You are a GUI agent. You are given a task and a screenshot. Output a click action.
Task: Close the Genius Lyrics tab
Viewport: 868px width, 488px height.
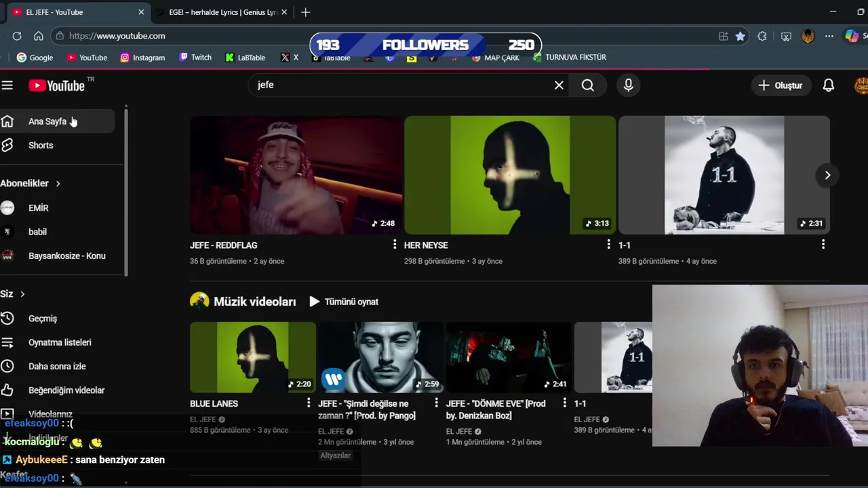[284, 12]
